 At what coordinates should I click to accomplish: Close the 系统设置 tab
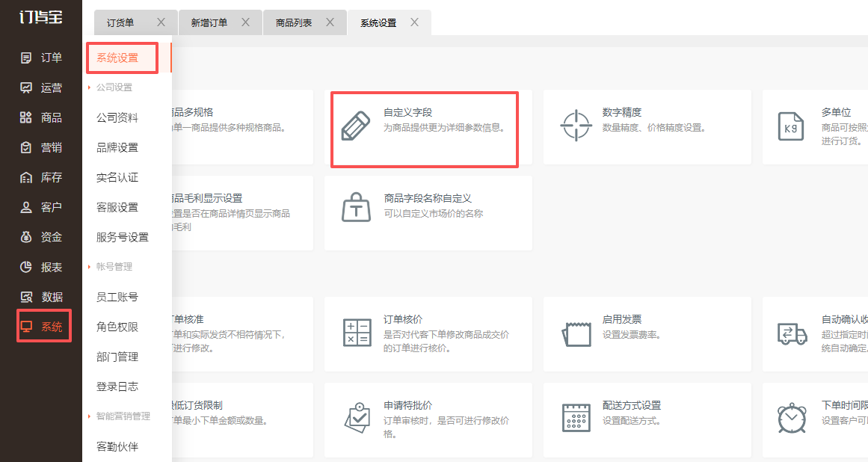point(415,22)
